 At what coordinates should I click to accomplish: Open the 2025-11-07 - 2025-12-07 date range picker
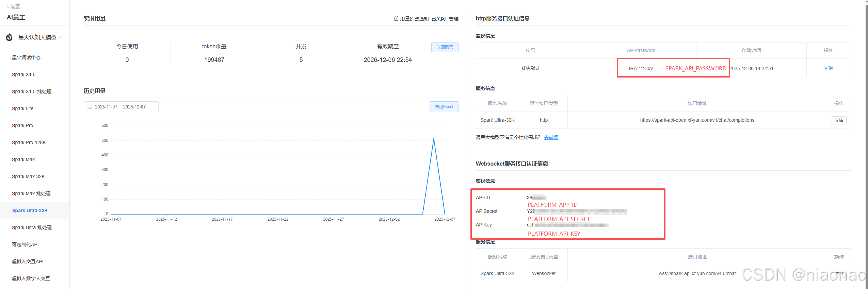tap(121, 107)
